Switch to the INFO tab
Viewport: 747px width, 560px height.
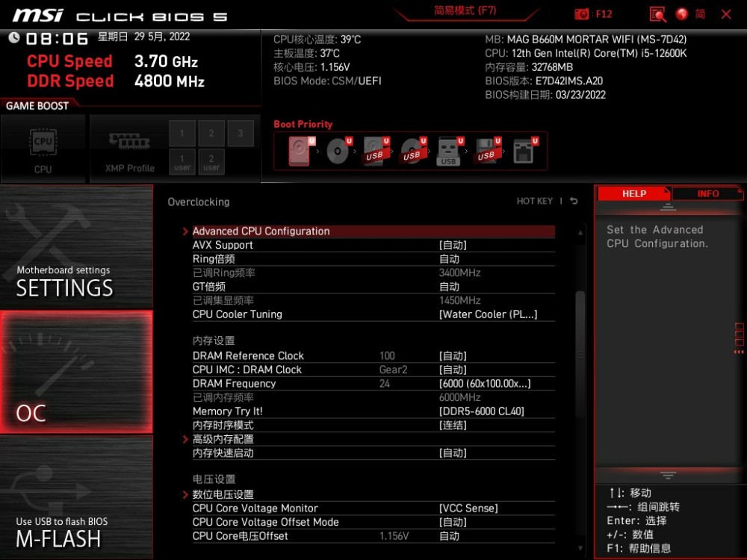pos(707,193)
